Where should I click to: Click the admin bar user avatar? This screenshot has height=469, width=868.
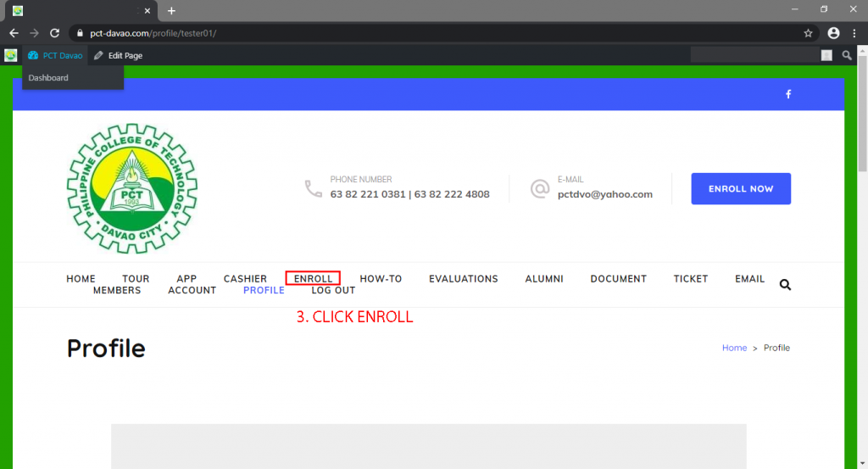[826, 55]
